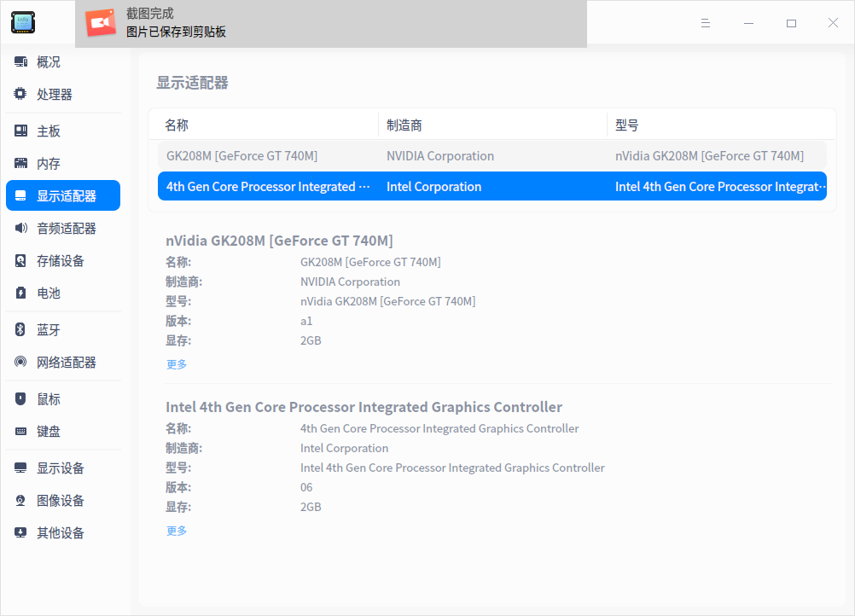This screenshot has height=616, width=855.
Task: Click the 鼠标 mouse icon
Action: (x=20, y=398)
